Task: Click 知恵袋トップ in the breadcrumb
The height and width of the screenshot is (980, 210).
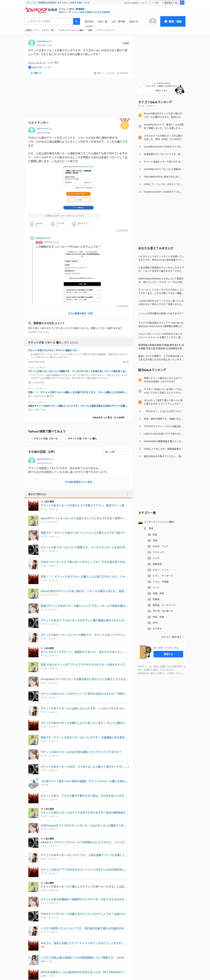Action: [31, 30]
